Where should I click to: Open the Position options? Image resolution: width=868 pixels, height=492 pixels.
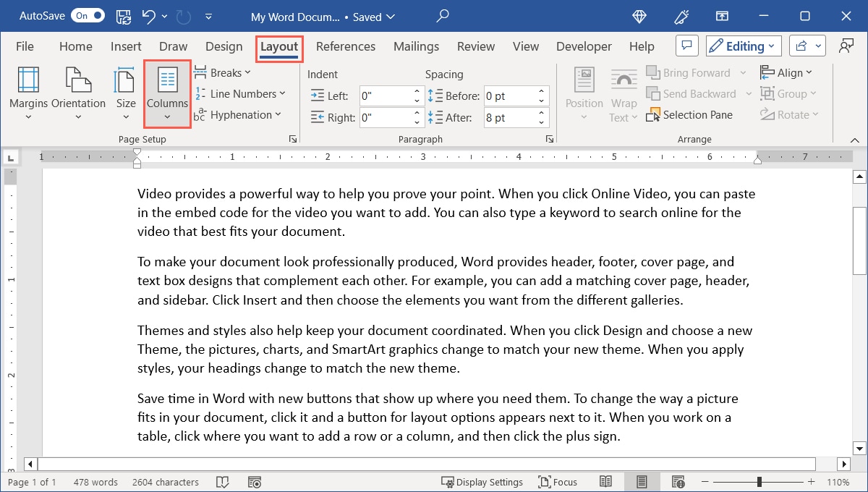(584, 94)
